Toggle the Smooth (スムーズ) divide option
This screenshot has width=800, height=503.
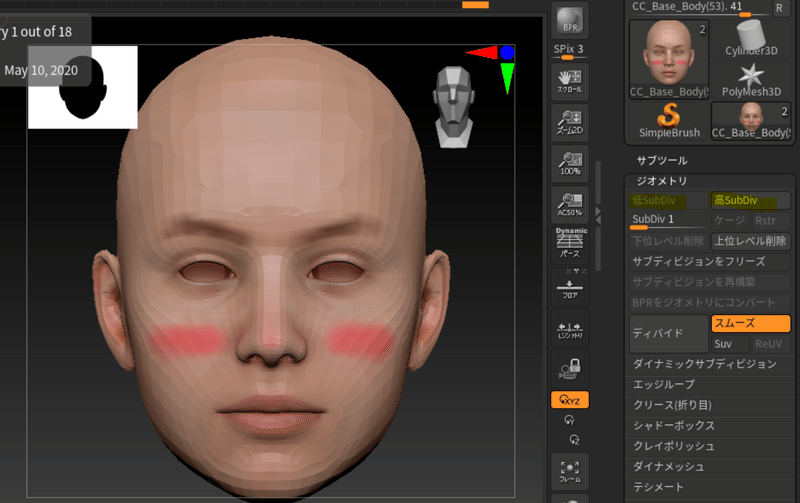click(x=750, y=324)
